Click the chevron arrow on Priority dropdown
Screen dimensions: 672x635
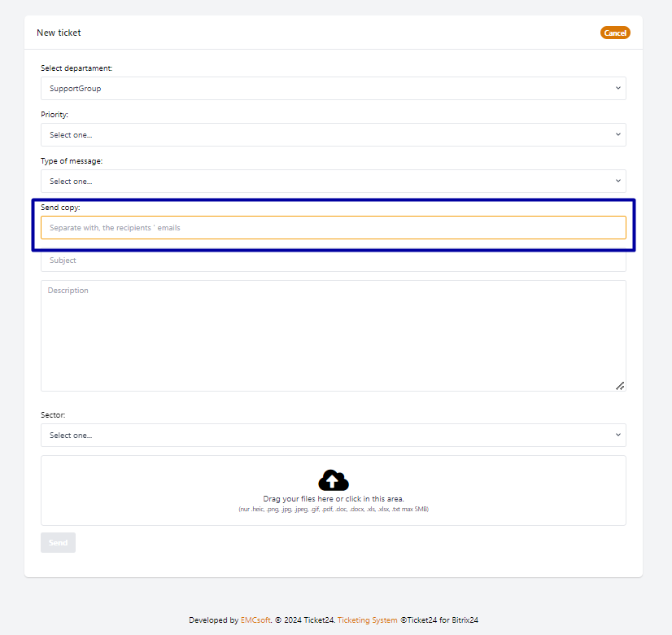[x=617, y=134]
